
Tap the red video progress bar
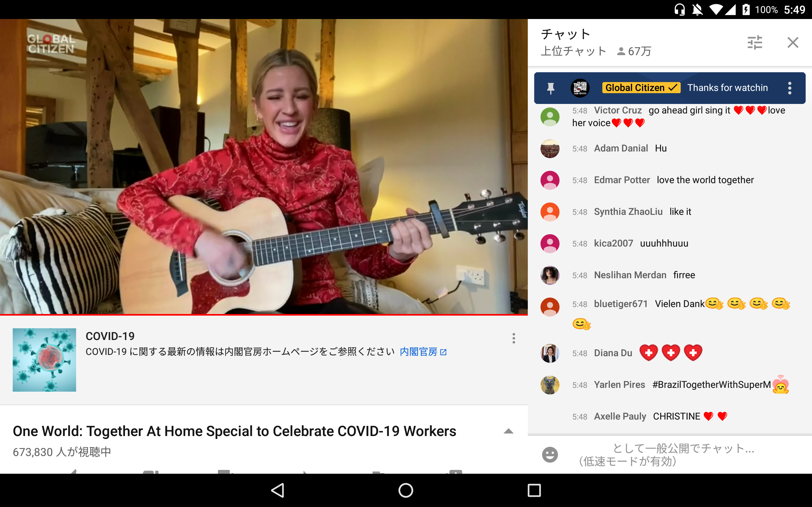pyautogui.click(x=264, y=315)
